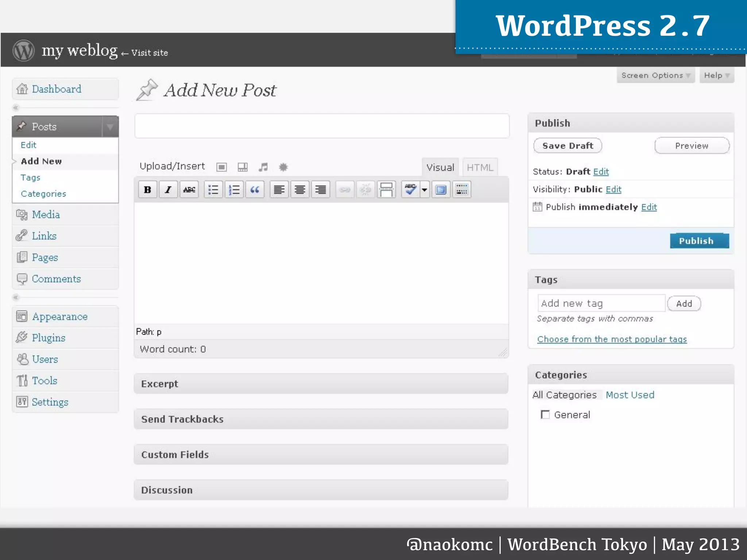Click the Add Audio icon
747x560 pixels.
click(x=263, y=167)
